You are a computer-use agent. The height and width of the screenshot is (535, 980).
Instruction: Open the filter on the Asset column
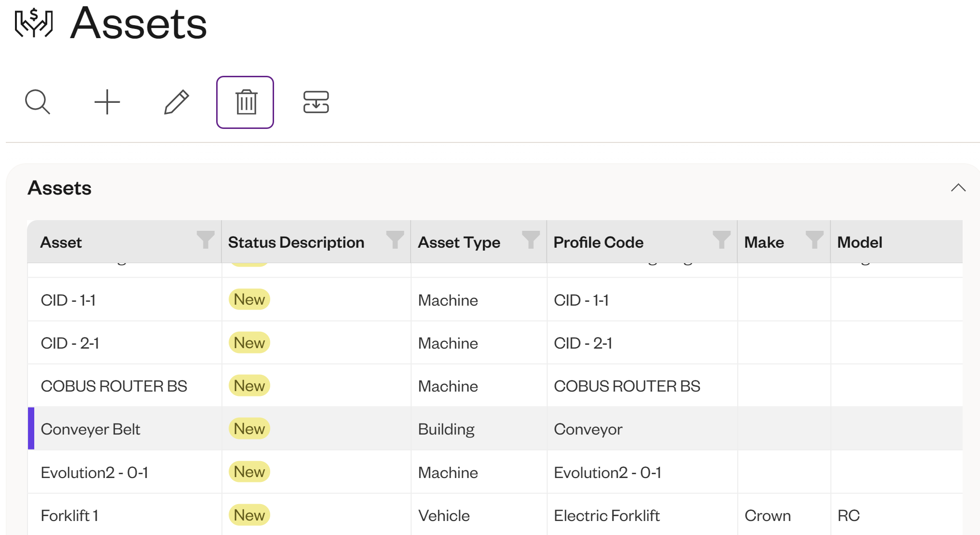[206, 240]
